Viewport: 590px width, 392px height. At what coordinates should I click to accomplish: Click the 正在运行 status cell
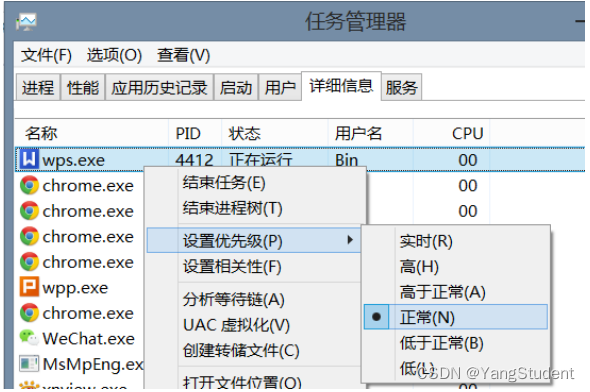pyautogui.click(x=261, y=160)
